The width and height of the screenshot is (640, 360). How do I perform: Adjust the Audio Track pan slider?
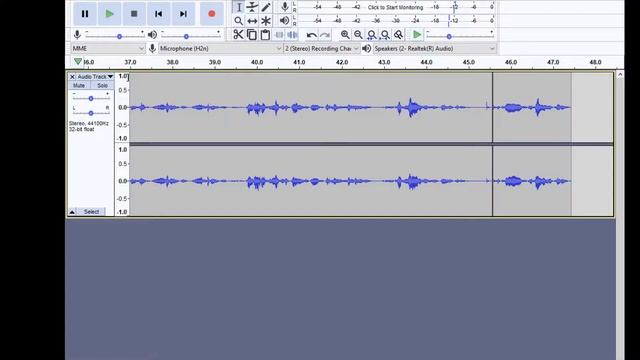91,113
